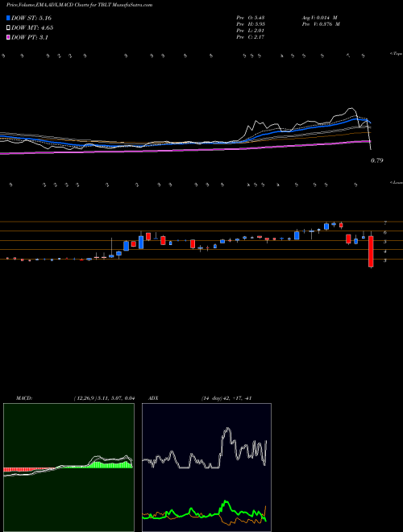This screenshot has width=403, height=532.
Task: Click the 'Pre O: 5.48' open value
Action: coord(251,18)
